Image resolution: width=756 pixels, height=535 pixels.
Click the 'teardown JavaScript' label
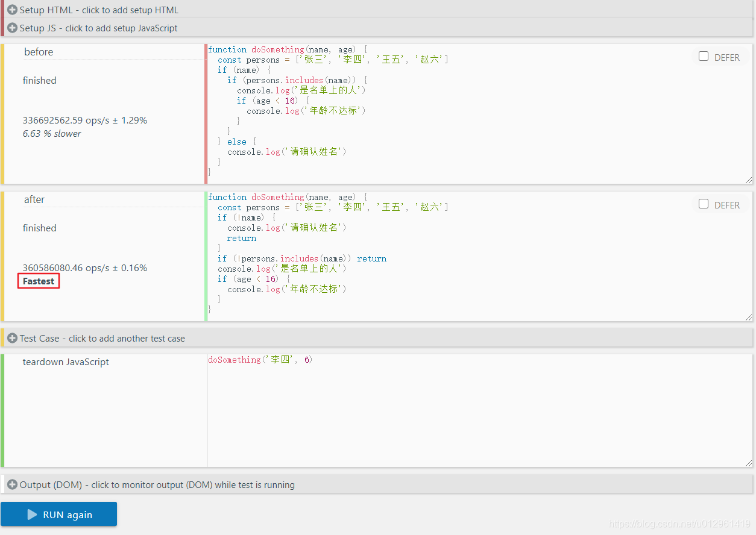pos(66,362)
